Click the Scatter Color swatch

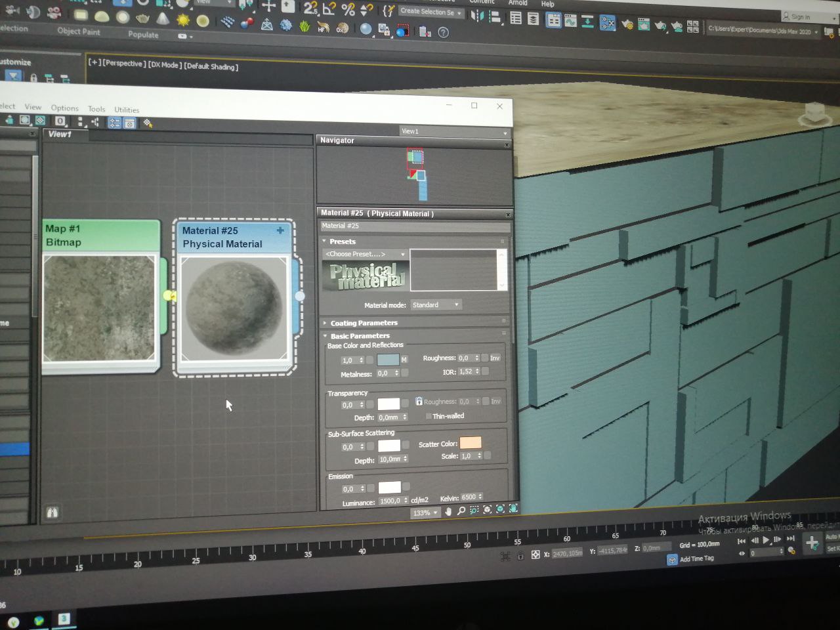click(471, 443)
